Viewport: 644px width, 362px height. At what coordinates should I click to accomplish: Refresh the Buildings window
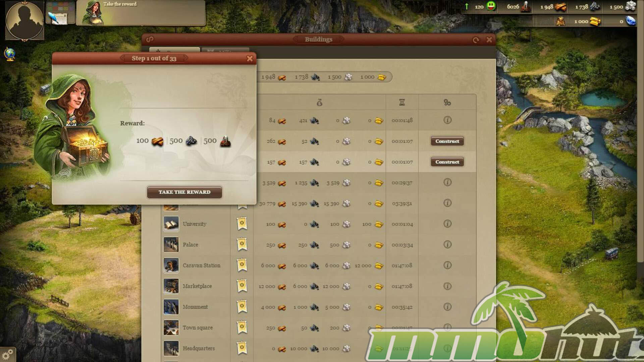pyautogui.click(x=476, y=40)
